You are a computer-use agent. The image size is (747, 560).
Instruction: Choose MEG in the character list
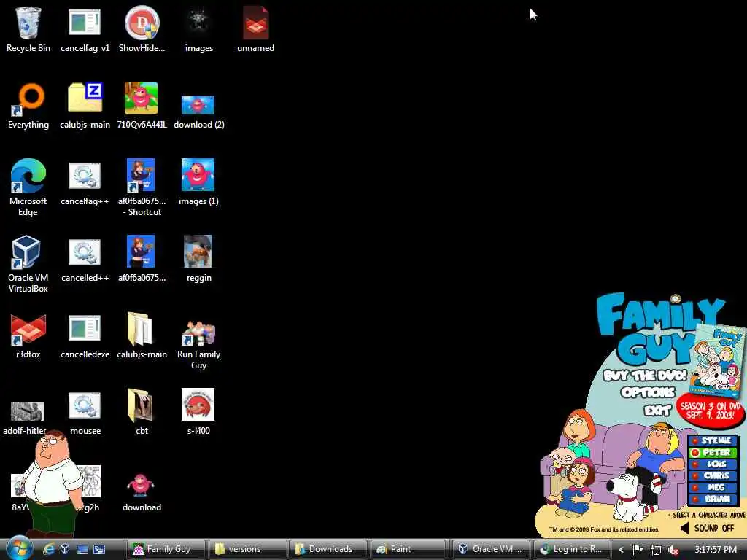(713, 487)
